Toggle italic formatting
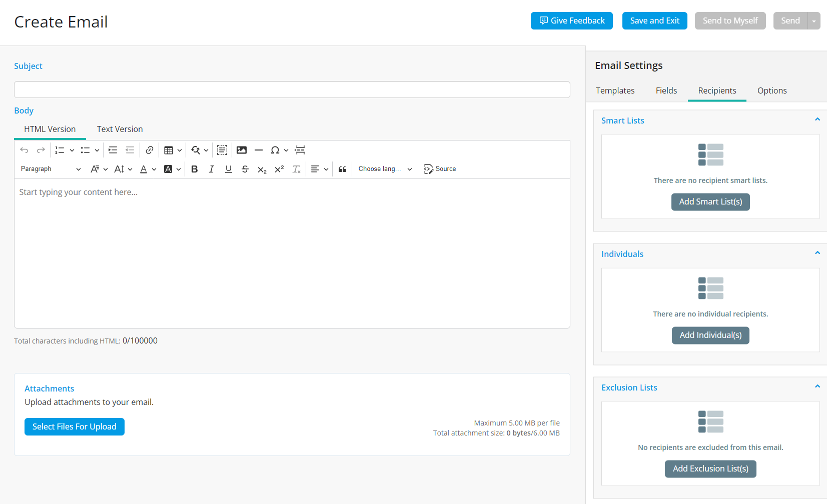The height and width of the screenshot is (504, 827). coord(212,169)
